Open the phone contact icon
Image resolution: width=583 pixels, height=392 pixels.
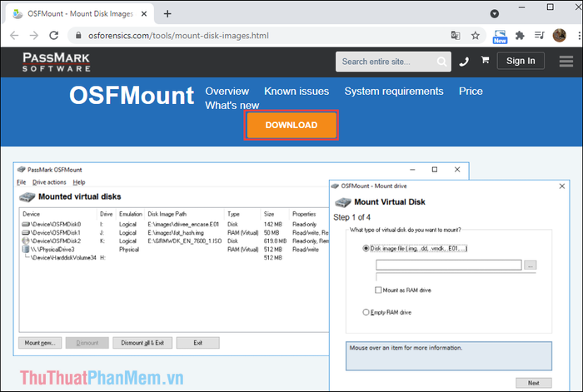[x=464, y=62]
